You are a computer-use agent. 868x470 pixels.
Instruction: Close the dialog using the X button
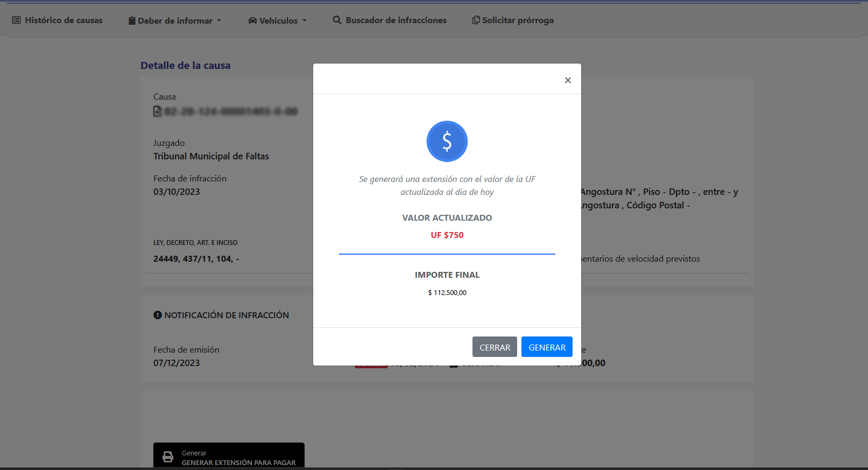point(568,80)
